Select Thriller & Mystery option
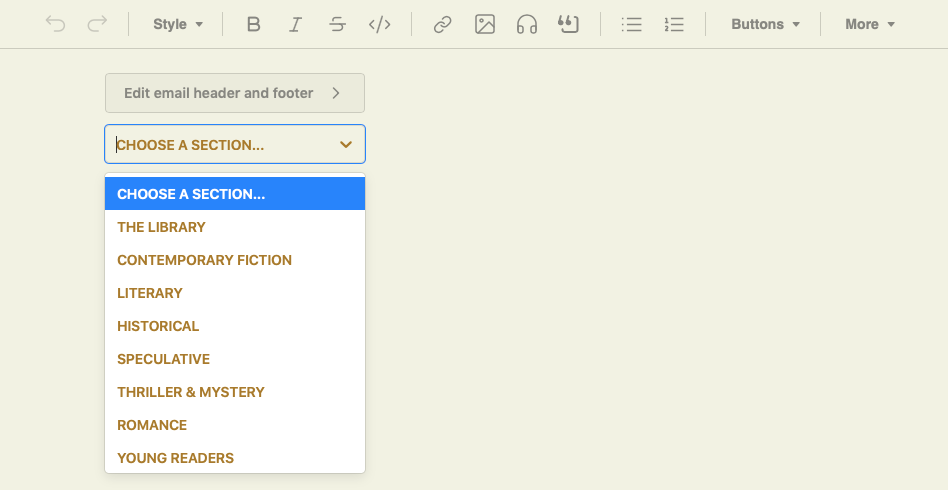The height and width of the screenshot is (490, 948). pyautogui.click(x=235, y=392)
